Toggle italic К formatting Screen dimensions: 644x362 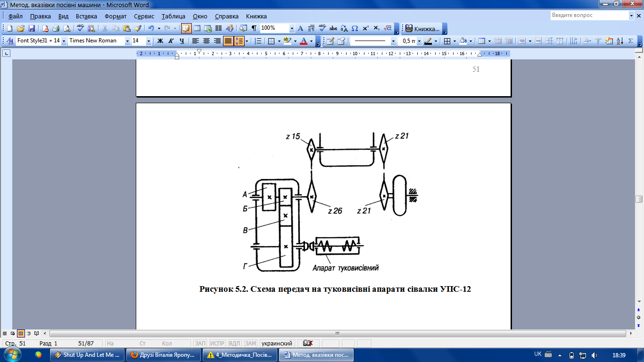171,41
